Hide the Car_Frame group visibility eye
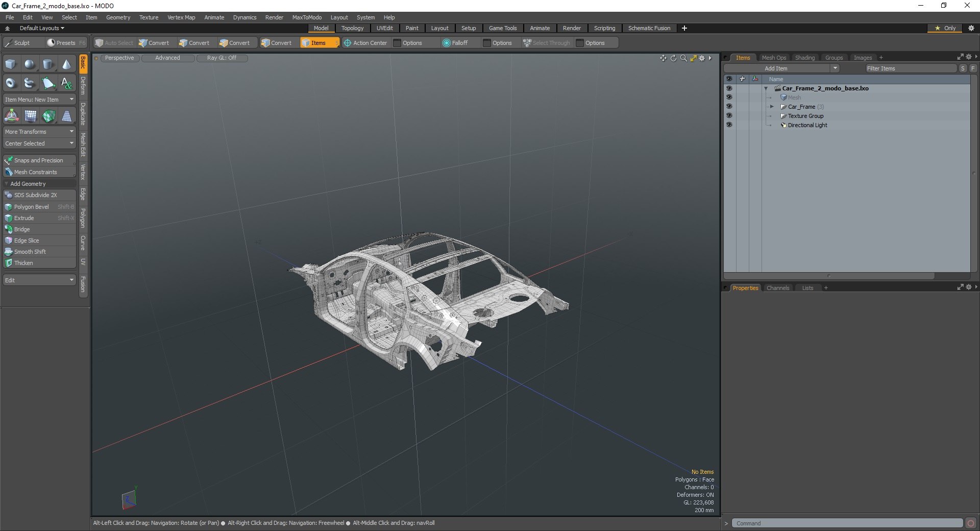 [729, 106]
